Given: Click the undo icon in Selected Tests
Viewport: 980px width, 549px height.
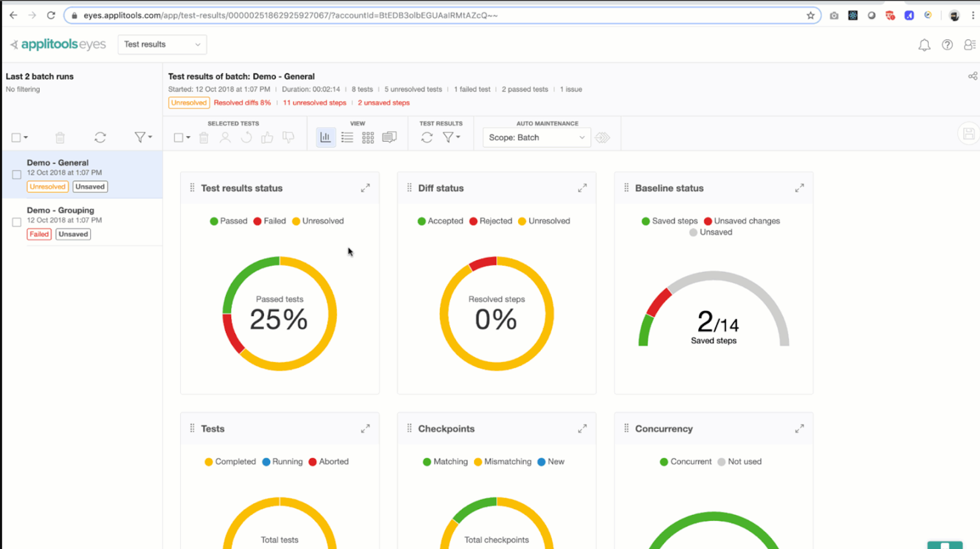Looking at the screenshot, I should (246, 138).
